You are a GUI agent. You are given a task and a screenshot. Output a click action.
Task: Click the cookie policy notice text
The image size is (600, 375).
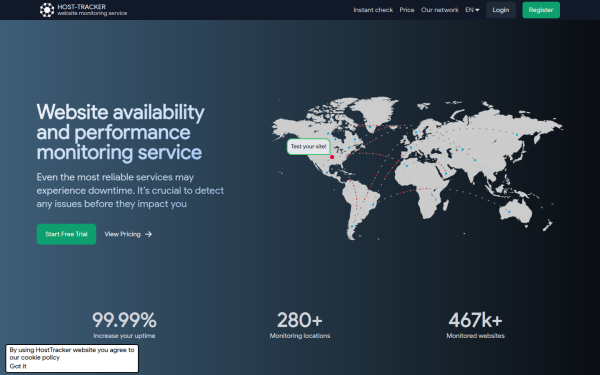coord(72,354)
